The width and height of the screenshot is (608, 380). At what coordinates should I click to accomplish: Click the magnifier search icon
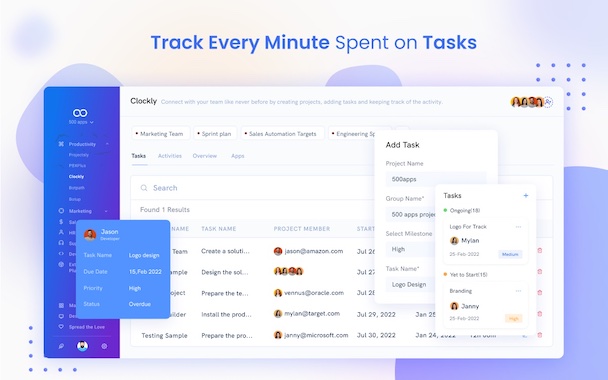[x=144, y=188]
